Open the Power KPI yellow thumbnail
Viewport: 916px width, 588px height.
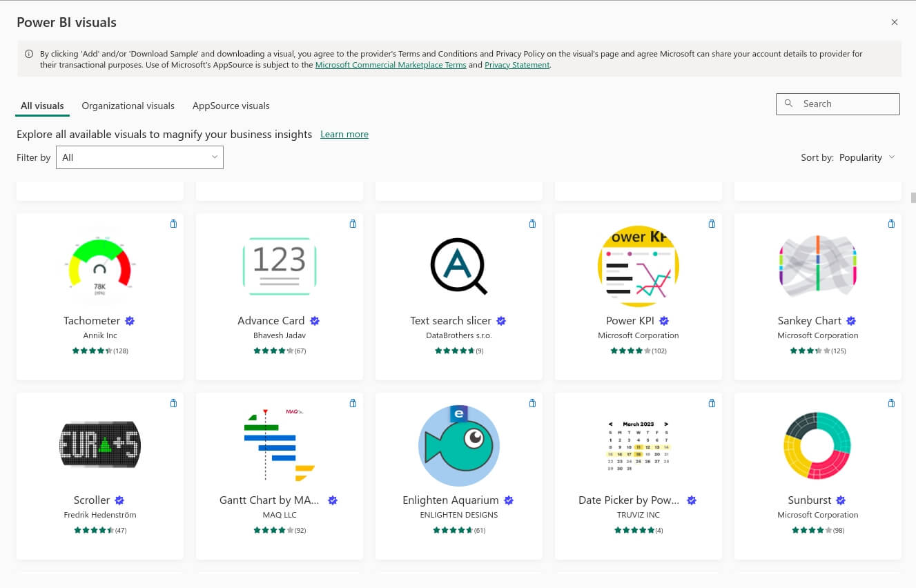point(639,266)
